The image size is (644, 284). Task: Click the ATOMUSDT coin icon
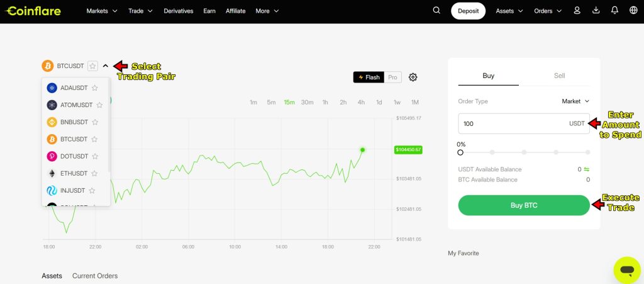(x=52, y=105)
